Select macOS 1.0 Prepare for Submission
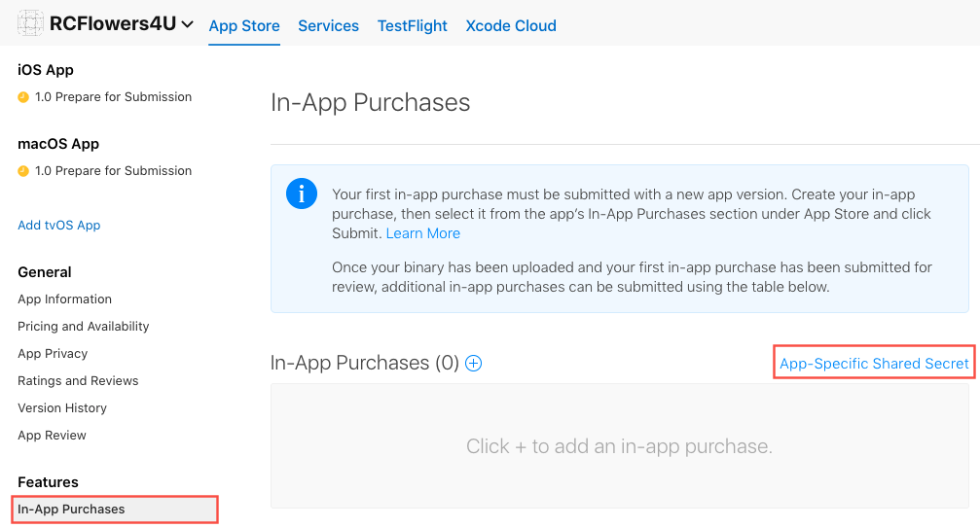 click(x=113, y=171)
